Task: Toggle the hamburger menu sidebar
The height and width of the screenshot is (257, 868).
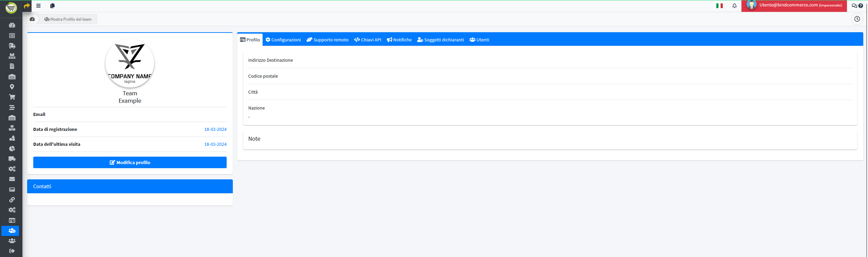Action: click(x=38, y=6)
